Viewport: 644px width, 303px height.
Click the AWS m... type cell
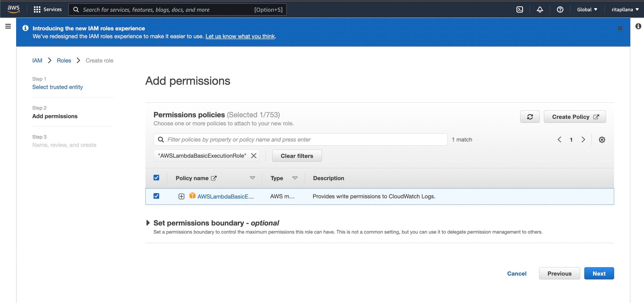[282, 196]
